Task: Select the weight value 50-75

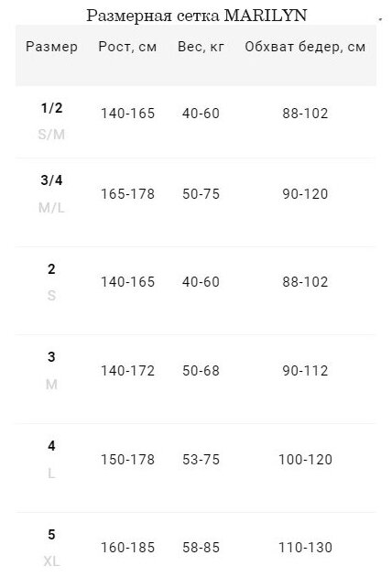Action: coord(201,194)
